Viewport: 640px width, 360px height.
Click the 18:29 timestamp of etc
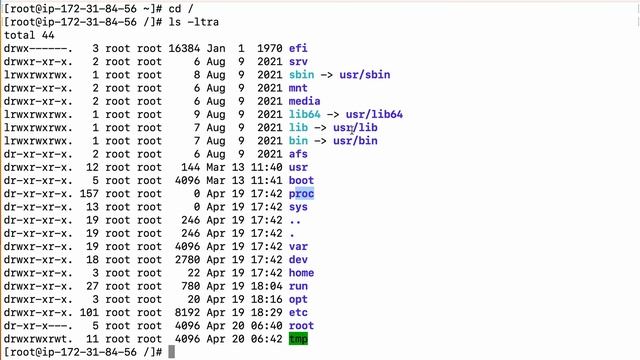coord(266,312)
